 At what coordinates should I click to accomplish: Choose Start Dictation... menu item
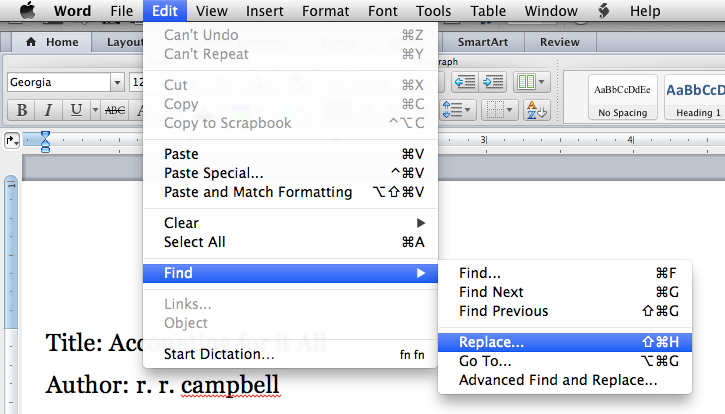290,354
